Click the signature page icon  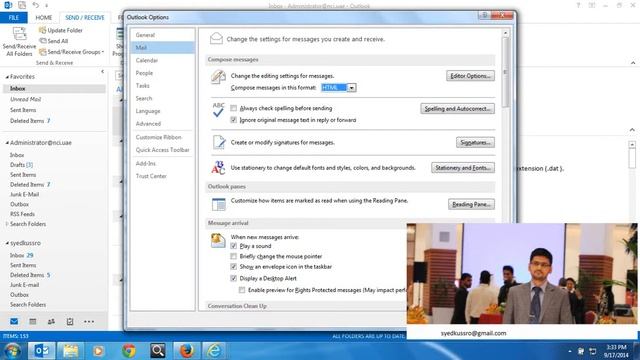[x=219, y=142]
